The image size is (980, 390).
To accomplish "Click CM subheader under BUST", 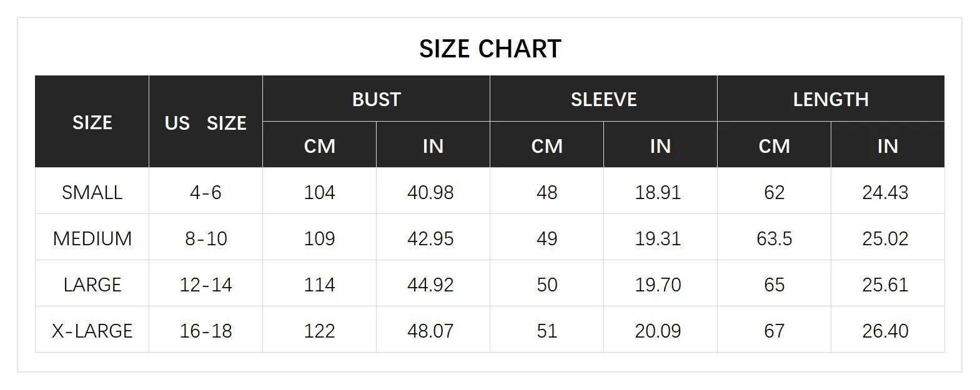I will point(319,146).
